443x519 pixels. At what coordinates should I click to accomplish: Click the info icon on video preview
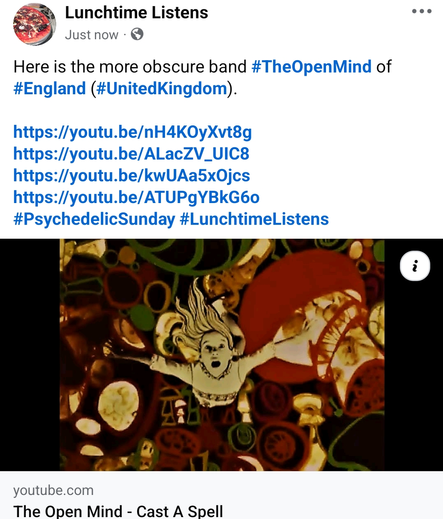coord(415,266)
